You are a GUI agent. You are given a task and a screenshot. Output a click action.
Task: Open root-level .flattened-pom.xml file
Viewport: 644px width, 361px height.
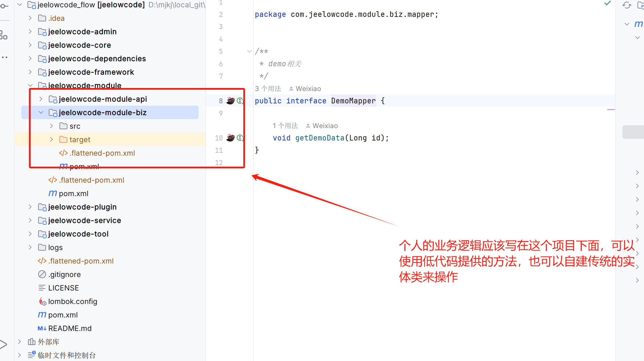[x=81, y=261]
